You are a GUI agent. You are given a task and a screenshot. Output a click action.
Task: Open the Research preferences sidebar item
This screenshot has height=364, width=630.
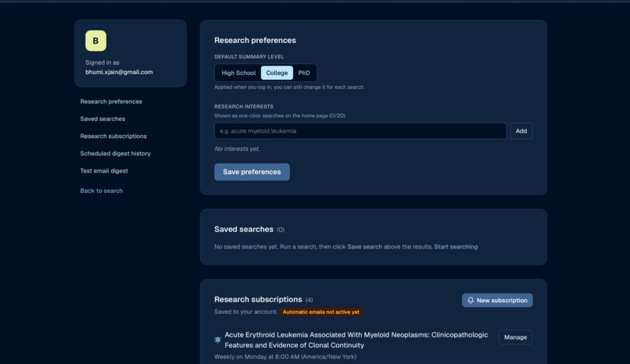111,102
